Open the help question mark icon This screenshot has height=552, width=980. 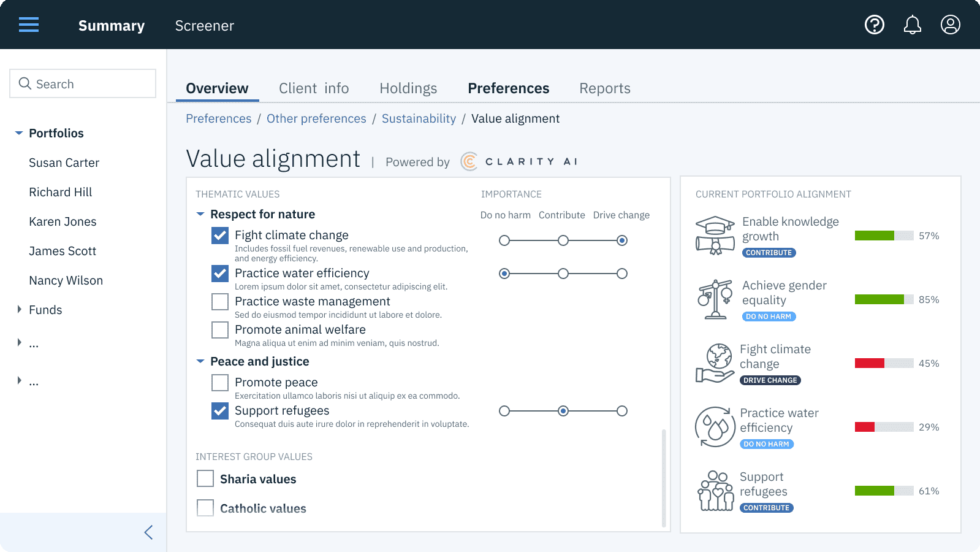pos(874,25)
